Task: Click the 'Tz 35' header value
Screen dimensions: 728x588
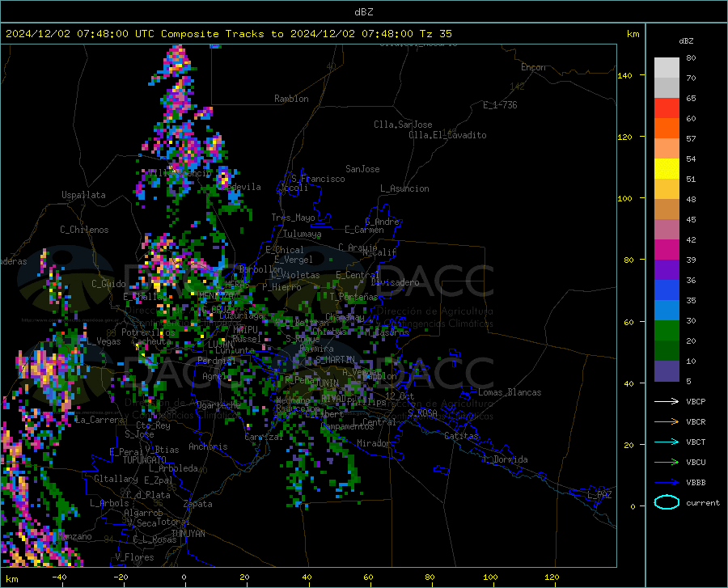Action: [435, 34]
